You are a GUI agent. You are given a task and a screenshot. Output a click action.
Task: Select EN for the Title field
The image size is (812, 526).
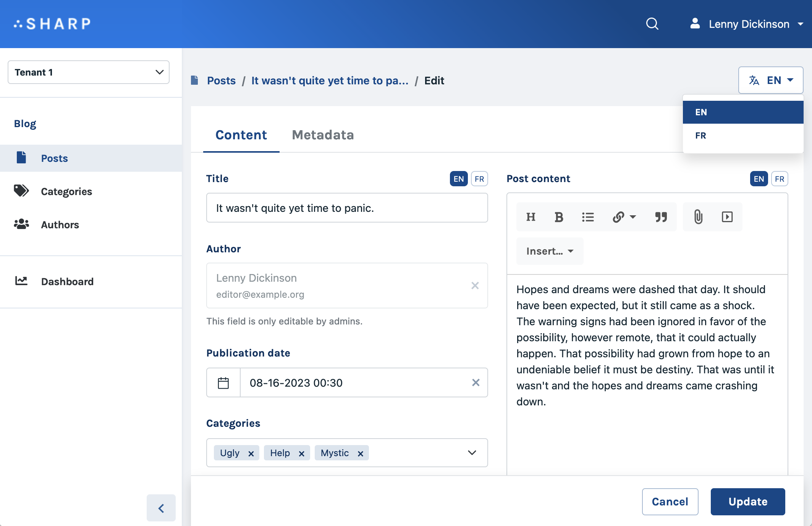click(459, 179)
